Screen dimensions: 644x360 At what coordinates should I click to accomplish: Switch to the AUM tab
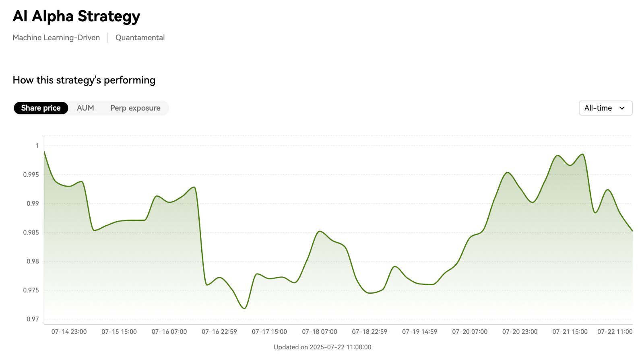[x=85, y=108]
